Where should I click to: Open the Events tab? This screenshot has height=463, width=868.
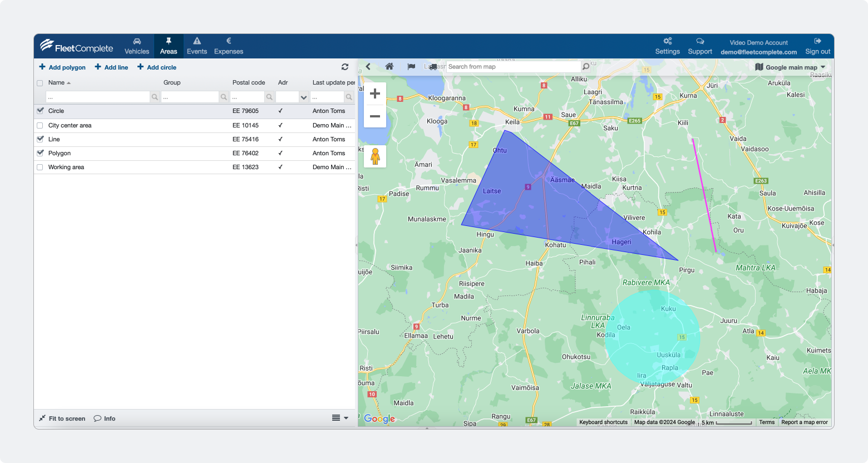click(x=197, y=46)
